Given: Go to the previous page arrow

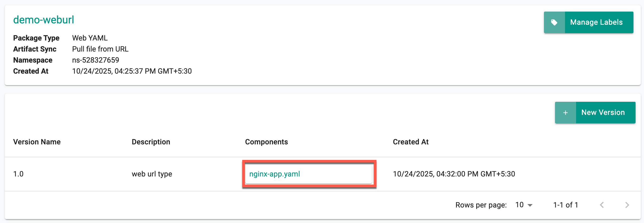Looking at the screenshot, I should click(x=602, y=205).
